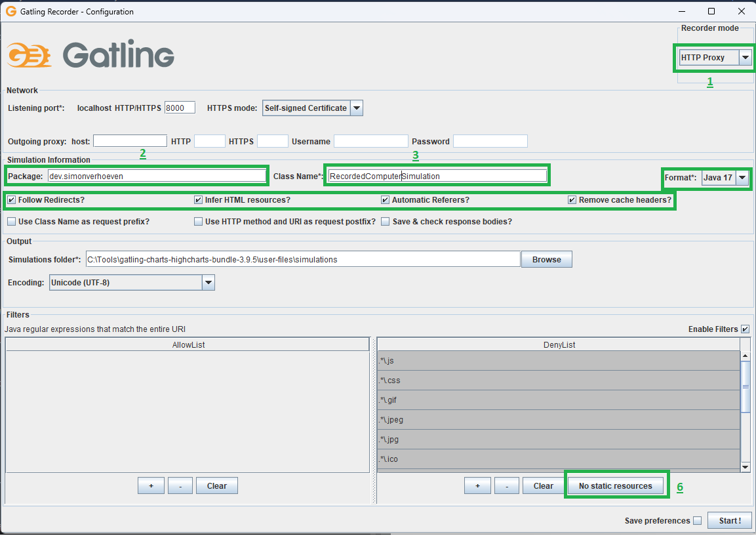Minimize the Gatling Recorder window
Screen dimensions: 756x536
(682, 11)
